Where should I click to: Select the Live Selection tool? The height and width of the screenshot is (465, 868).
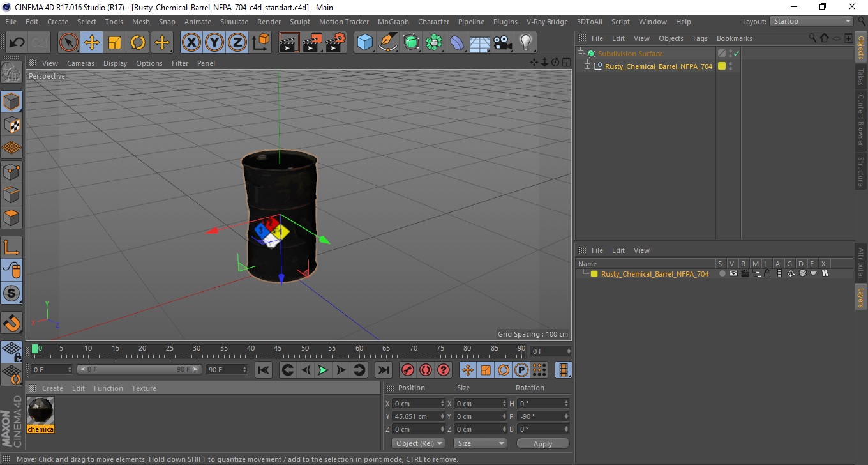coord(69,43)
